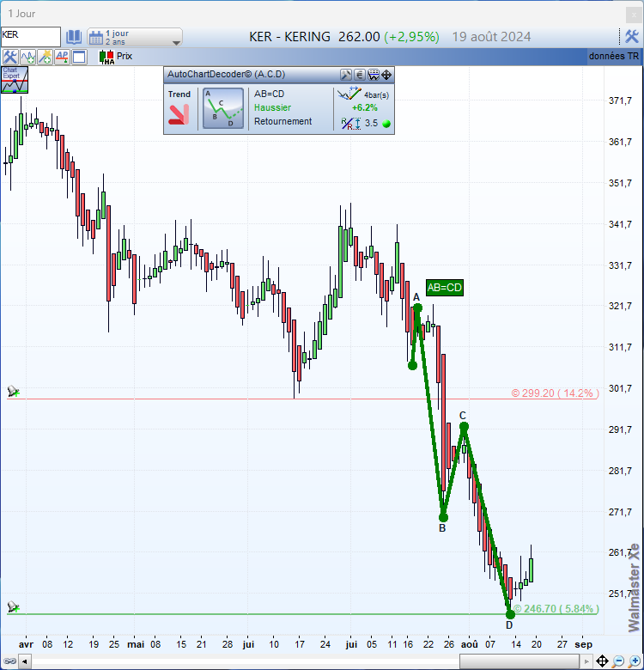Image resolution: width=644 pixels, height=670 pixels.
Task: Add an indicator with wave-plus icon
Action: click(27, 57)
